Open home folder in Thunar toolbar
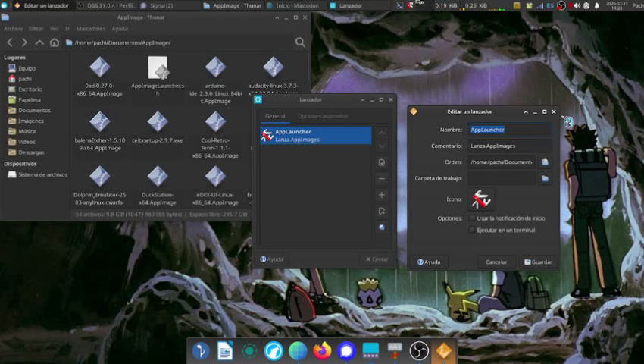Screen dimensions: 644x364 (55, 42)
